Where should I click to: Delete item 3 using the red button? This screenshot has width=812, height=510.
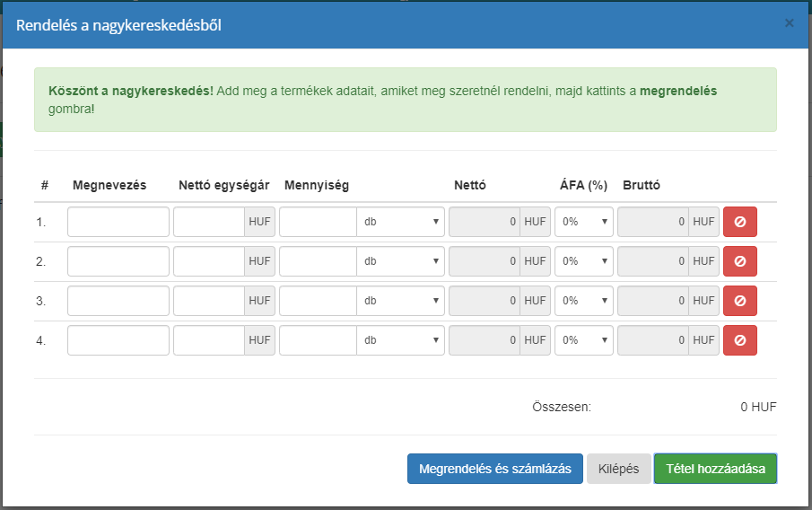739,301
